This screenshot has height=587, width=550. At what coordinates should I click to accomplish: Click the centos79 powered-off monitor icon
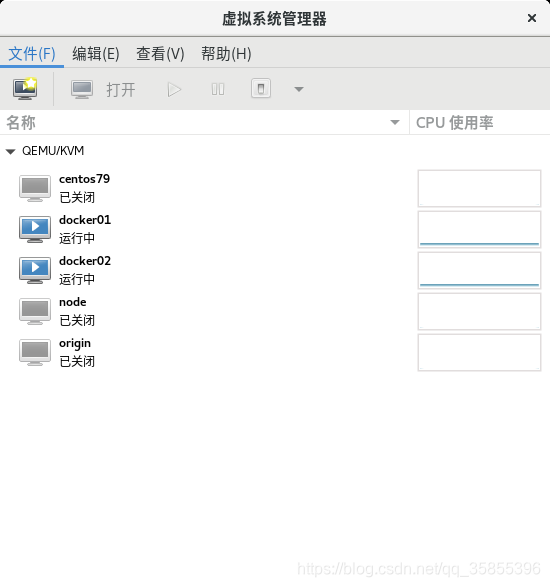[35, 188]
